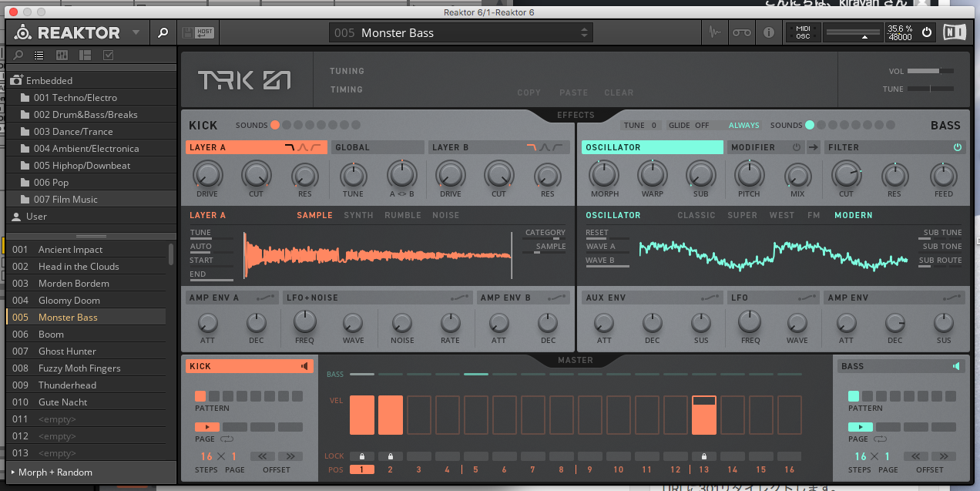
Task: Select first Bass sound slot dot
Action: [810, 126]
